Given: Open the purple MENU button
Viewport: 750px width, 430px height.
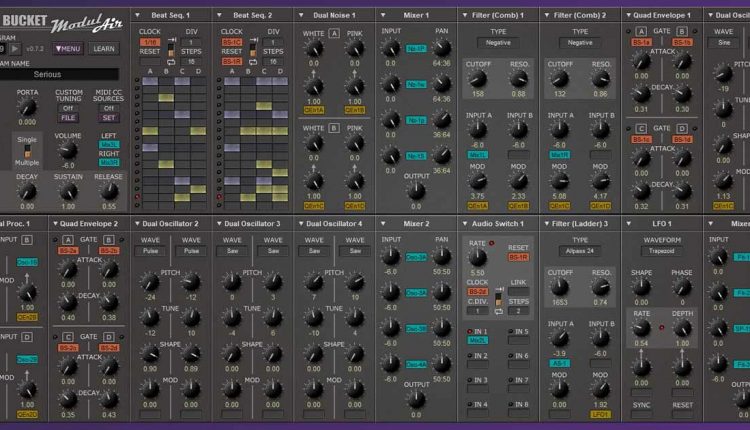Looking at the screenshot, I should point(68,48).
